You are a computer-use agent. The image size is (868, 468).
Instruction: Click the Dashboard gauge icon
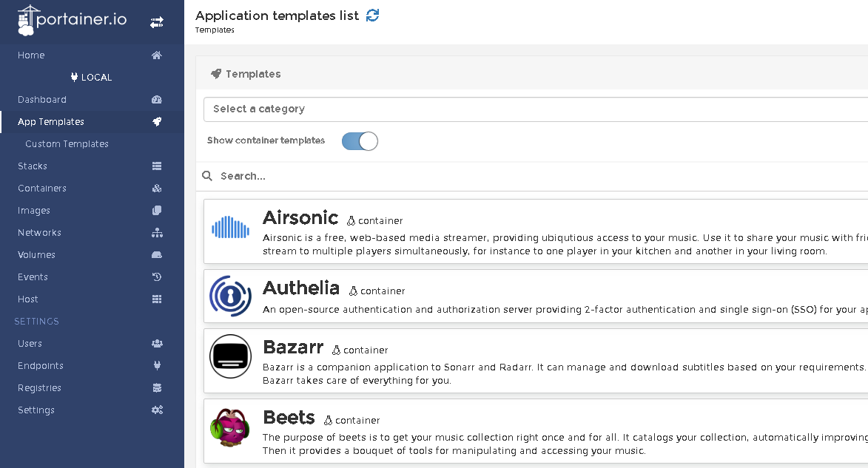point(156,100)
